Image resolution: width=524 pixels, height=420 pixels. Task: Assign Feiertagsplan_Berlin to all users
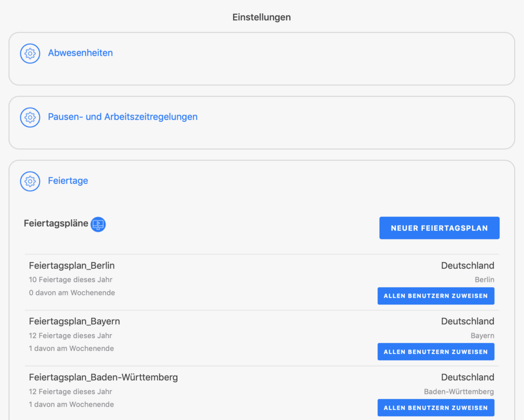click(436, 296)
